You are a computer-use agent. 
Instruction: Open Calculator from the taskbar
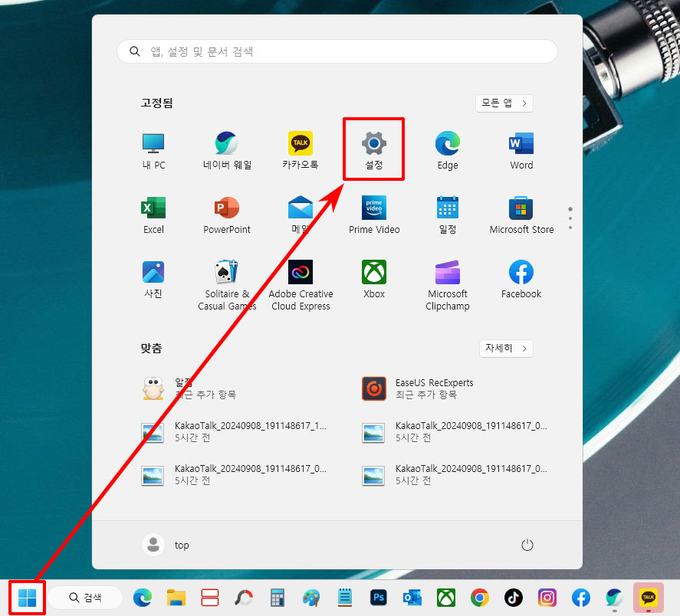click(278, 598)
